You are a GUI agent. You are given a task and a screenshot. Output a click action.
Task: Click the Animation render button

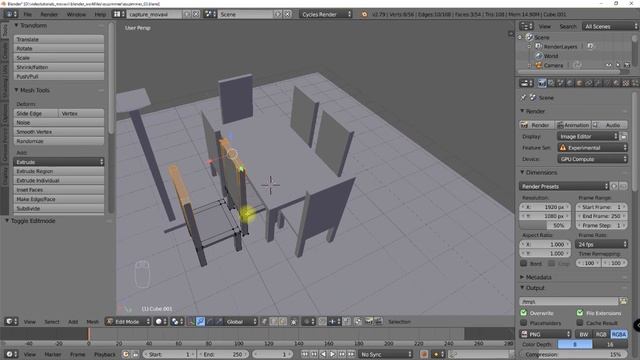(573, 125)
